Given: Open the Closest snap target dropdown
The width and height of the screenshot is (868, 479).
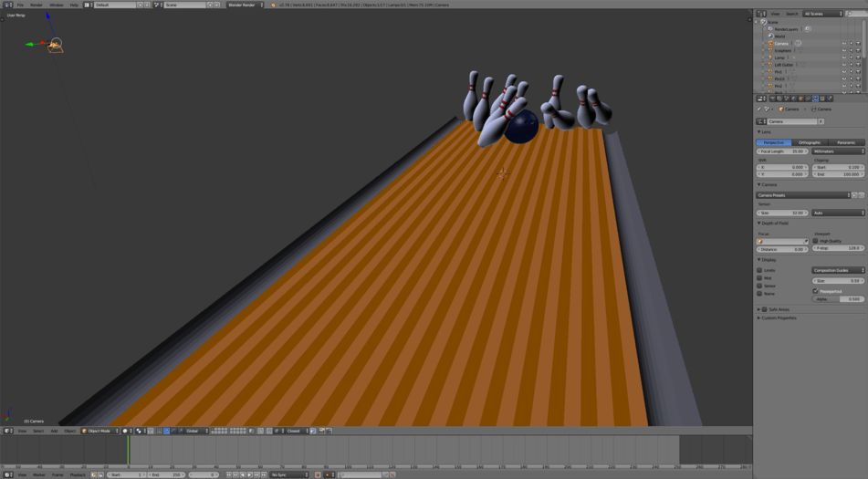Looking at the screenshot, I should (298, 431).
